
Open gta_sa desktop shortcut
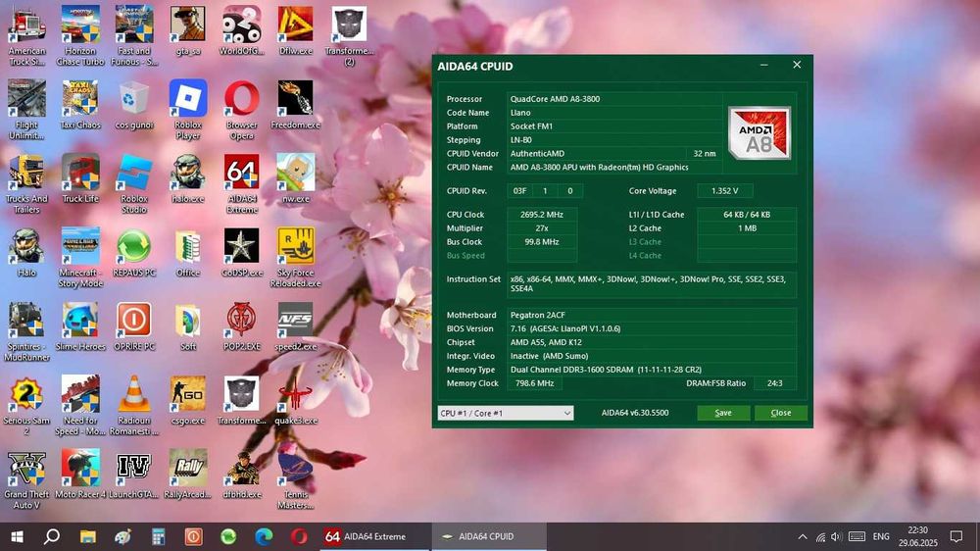click(x=187, y=31)
